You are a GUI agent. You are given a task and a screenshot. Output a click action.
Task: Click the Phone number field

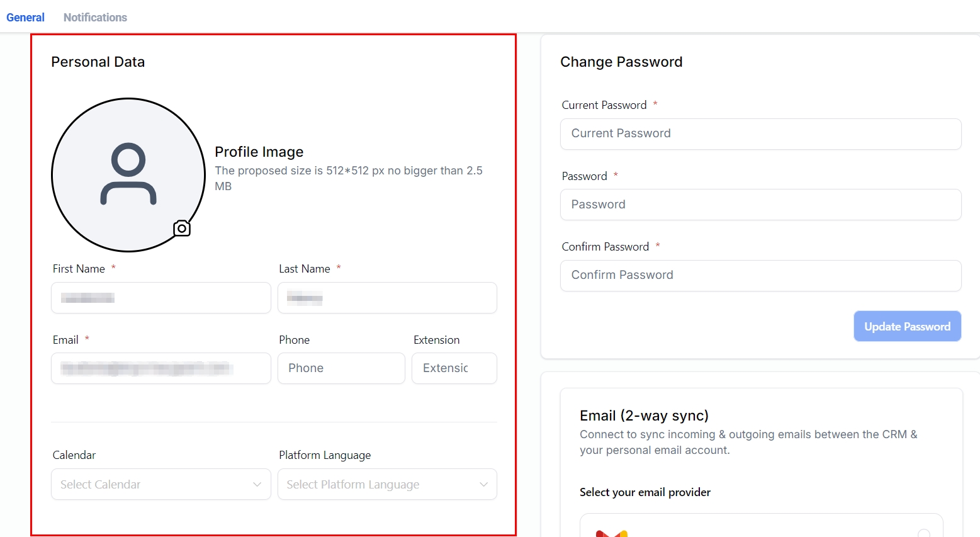(341, 368)
